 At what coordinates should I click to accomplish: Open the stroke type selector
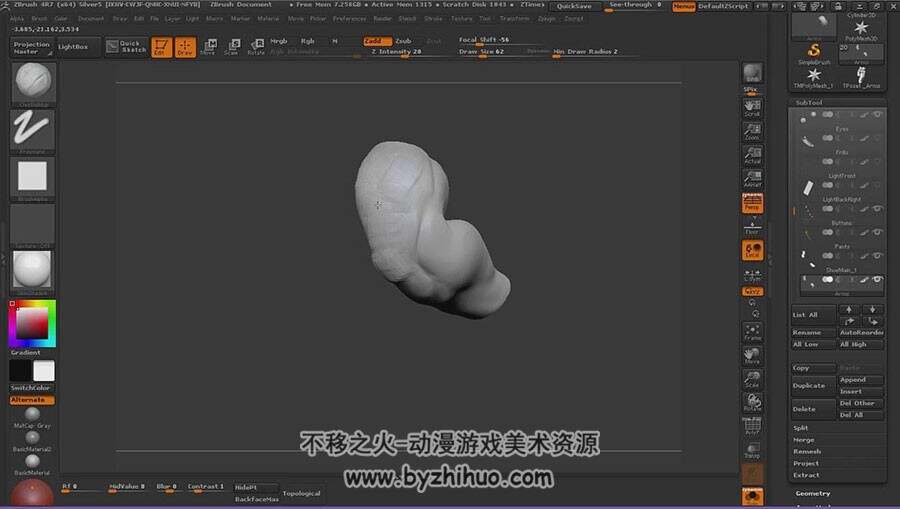33,131
